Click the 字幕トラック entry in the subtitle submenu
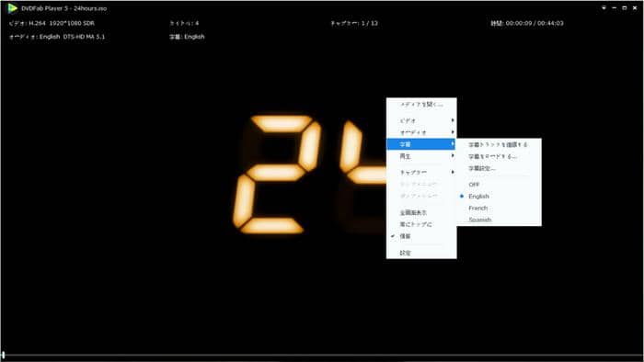644x362 pixels. 499,145
